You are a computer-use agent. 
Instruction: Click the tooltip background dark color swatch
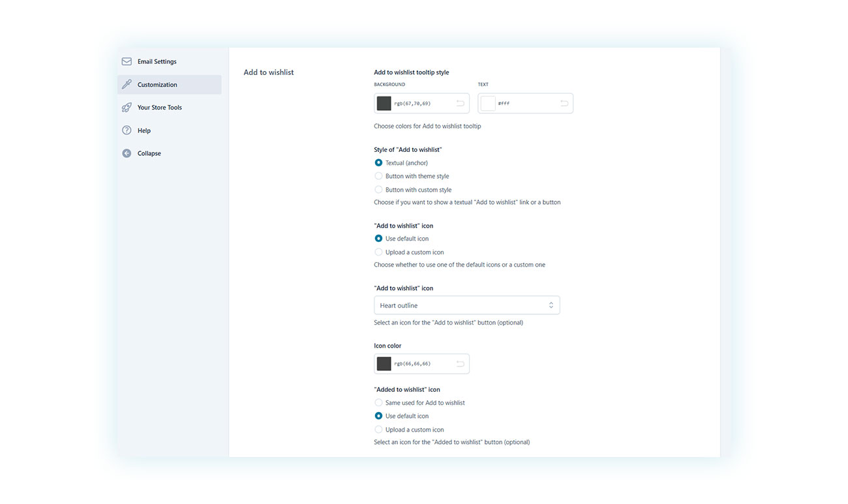(384, 104)
